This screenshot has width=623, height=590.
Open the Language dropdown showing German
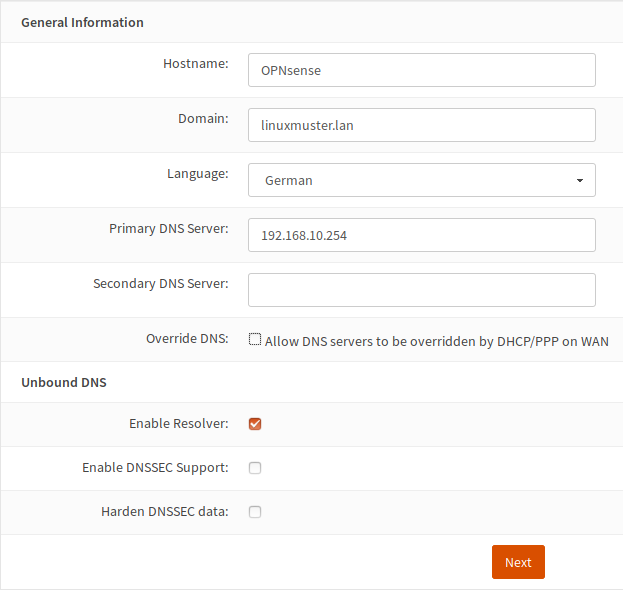(422, 180)
